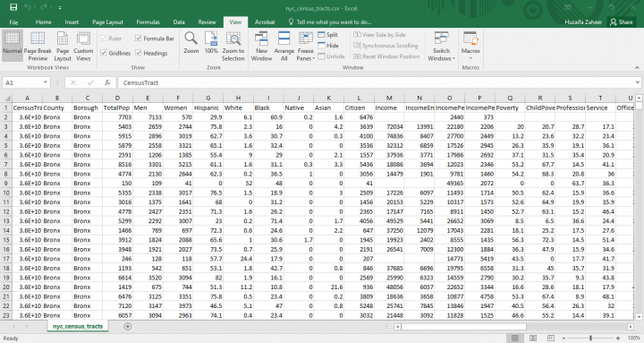This screenshot has width=644, height=343.
Task: Click the Huzaifa Zaheer account name
Action: point(583,22)
